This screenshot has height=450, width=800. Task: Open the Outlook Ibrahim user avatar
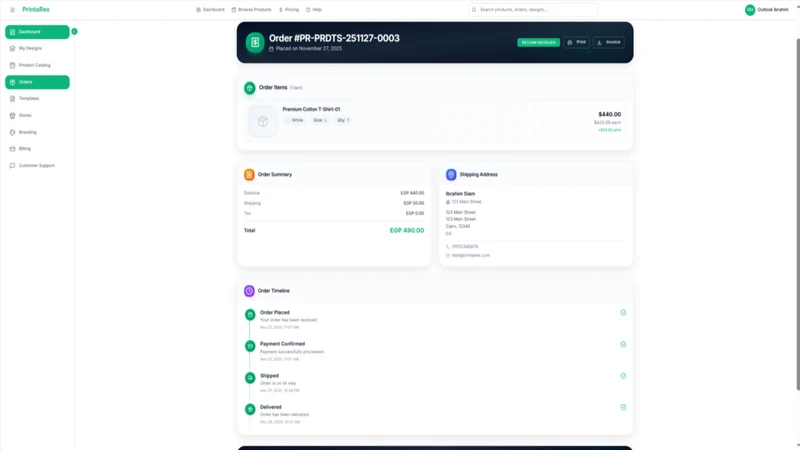[750, 10]
